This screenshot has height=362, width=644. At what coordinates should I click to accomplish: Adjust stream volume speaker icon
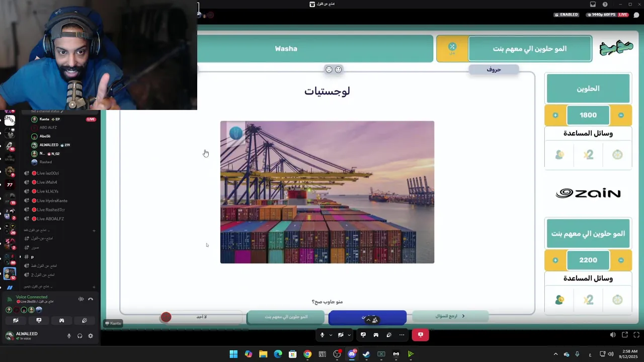[x=612, y=335]
